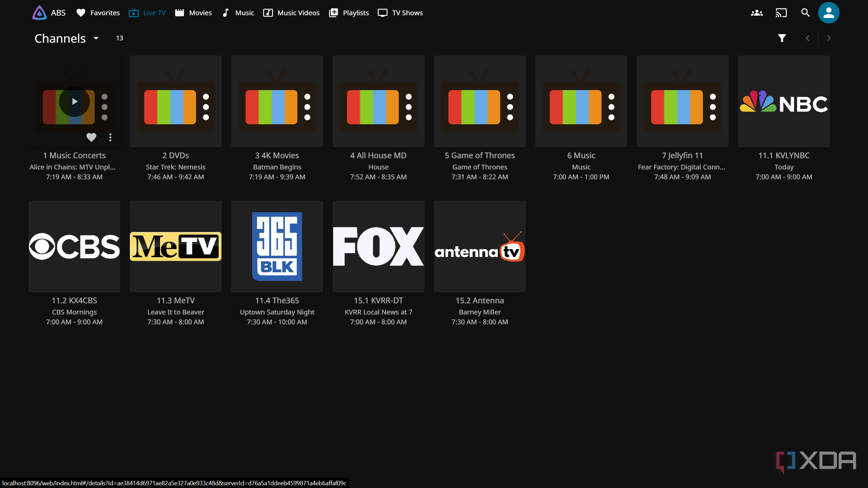Go to the Music Videos library
The image size is (868, 488).
292,13
